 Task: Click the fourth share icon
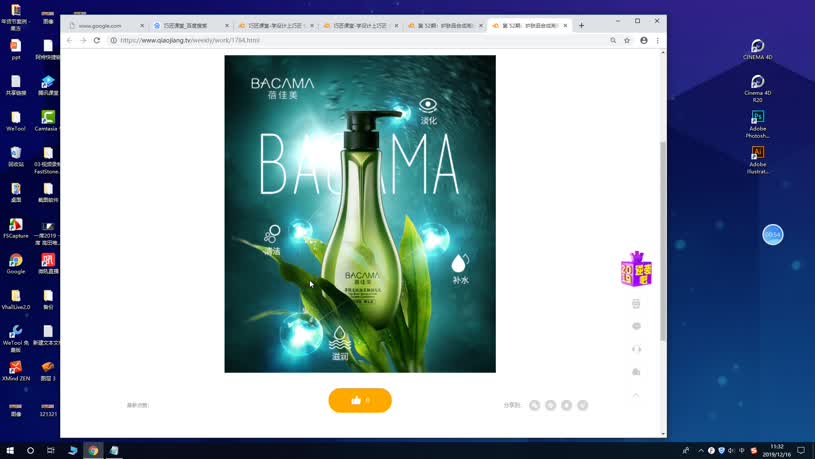[x=583, y=405]
